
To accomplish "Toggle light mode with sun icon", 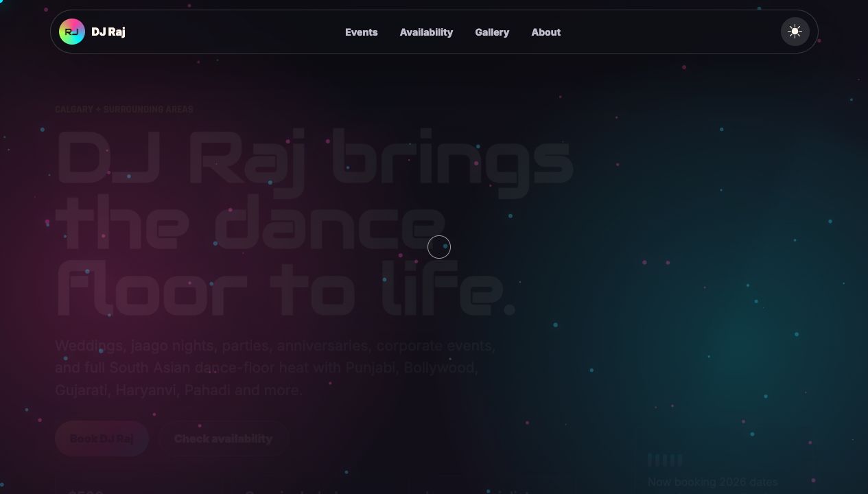I will [x=795, y=32].
